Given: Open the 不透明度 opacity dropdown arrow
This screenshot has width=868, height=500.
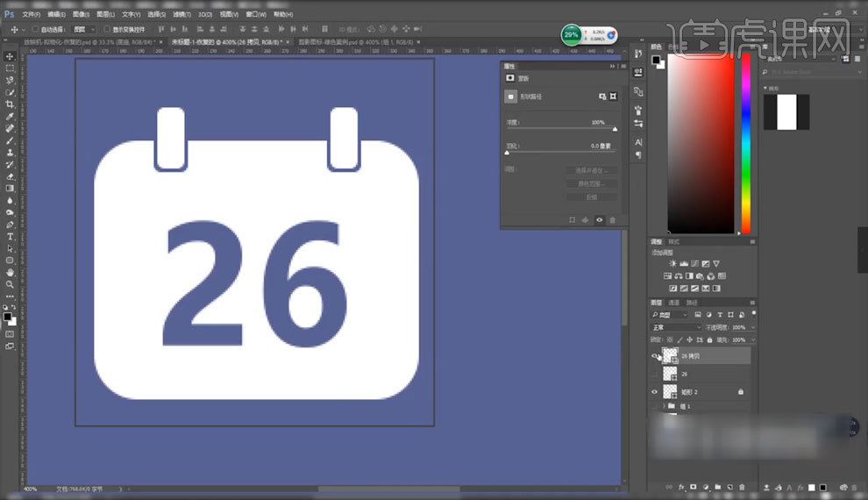Looking at the screenshot, I should click(x=753, y=327).
